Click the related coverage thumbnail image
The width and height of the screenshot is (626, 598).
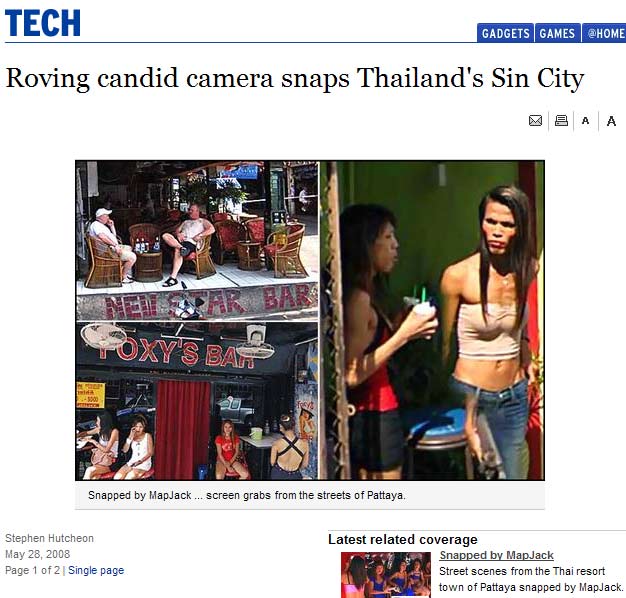point(386,575)
